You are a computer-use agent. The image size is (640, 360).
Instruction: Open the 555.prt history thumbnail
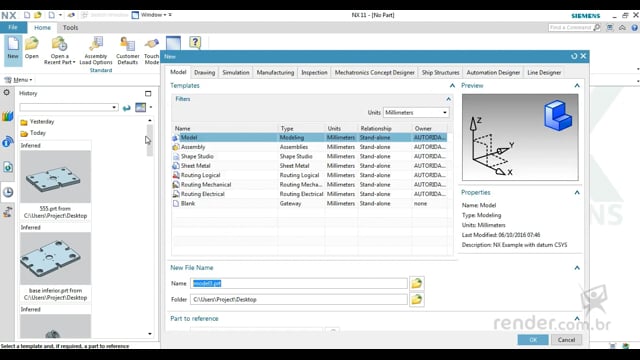pyautogui.click(x=56, y=176)
